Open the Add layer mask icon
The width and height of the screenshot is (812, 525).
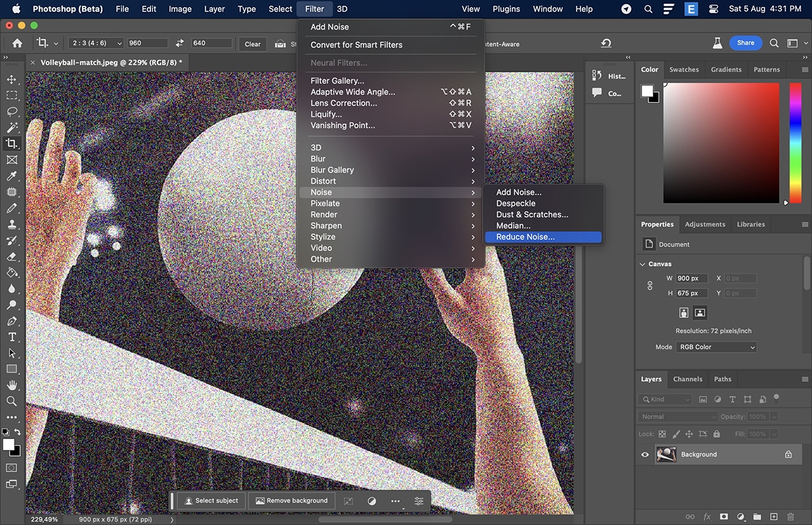tap(723, 516)
